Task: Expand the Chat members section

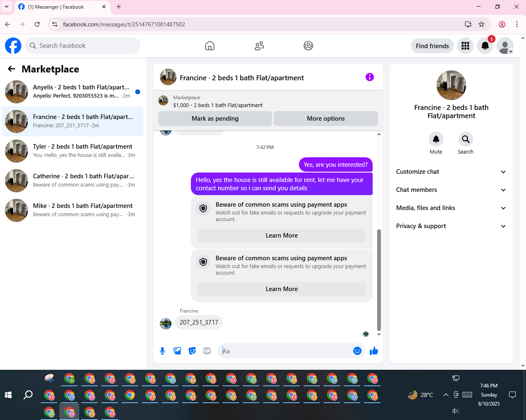Action: point(451,190)
